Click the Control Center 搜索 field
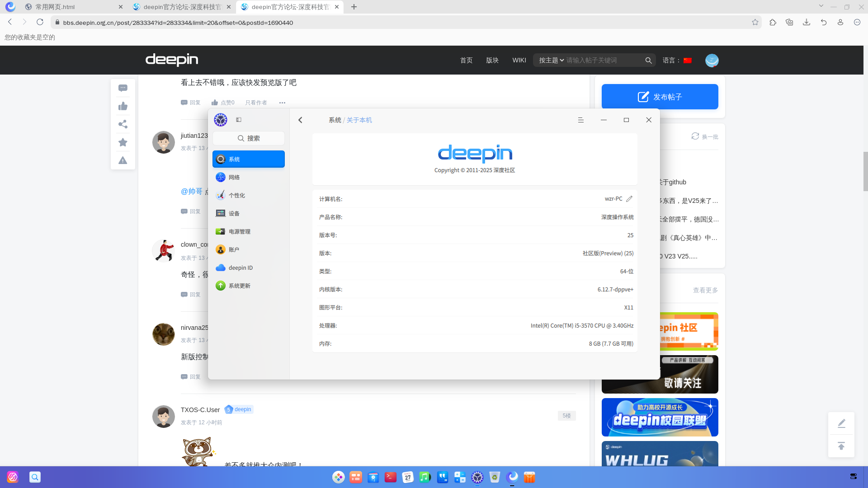868x488 pixels. pyautogui.click(x=249, y=138)
